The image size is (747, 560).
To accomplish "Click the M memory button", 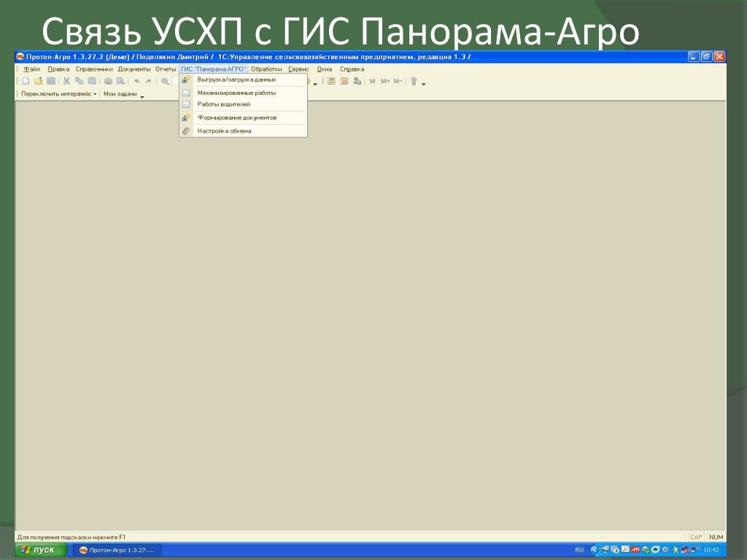I will tap(373, 82).
